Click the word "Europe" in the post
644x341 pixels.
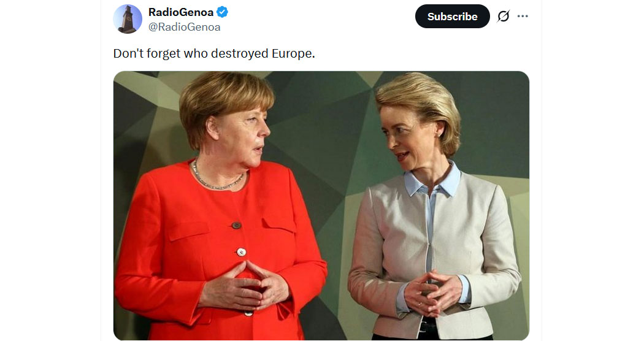click(x=293, y=53)
